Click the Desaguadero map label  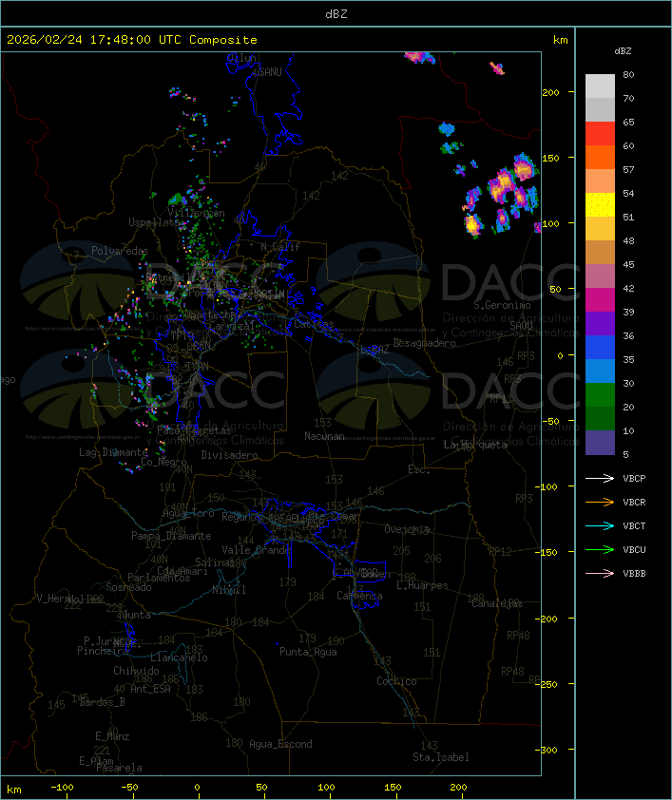click(425, 343)
